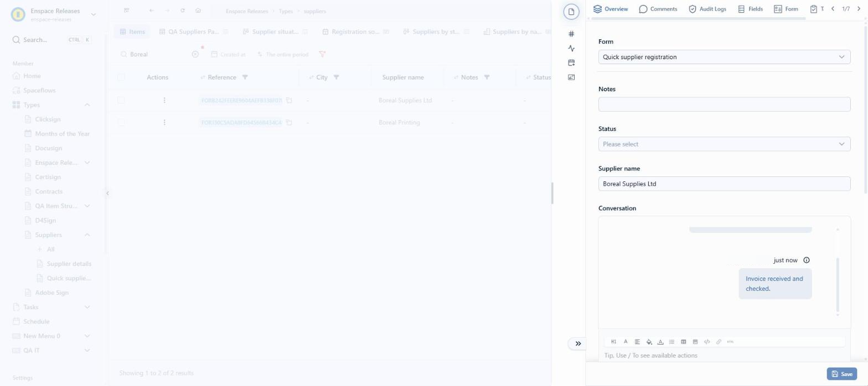Click the conversation vertical scrollbar
This screenshot has width=868, height=386.
[838, 285]
